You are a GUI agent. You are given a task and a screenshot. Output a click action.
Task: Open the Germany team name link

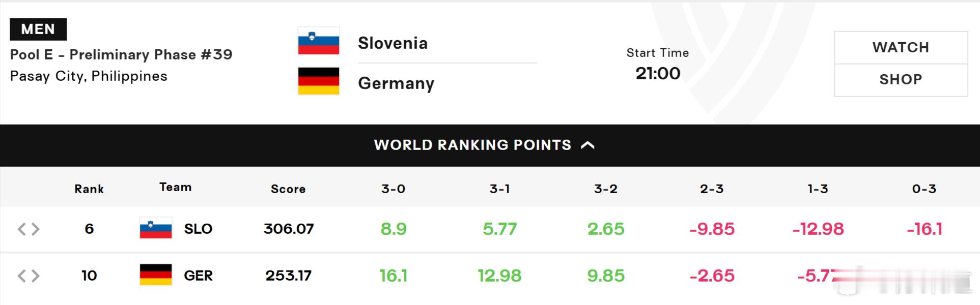(x=396, y=83)
